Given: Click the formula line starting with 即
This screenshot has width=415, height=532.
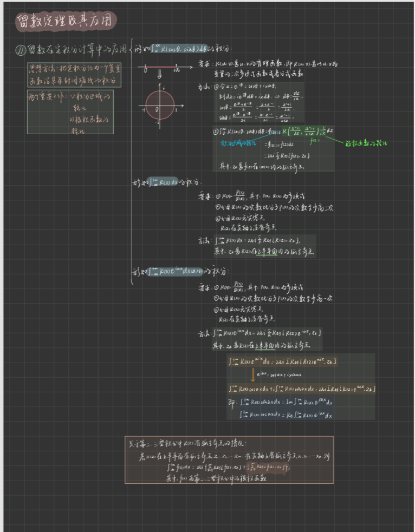Looking at the screenshot, I should (x=280, y=403).
